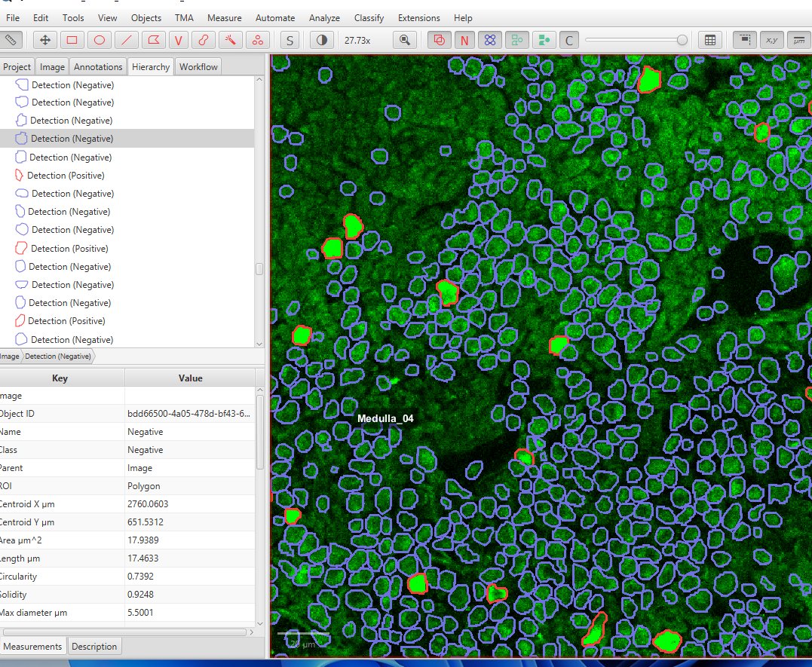Toggle detection objects visibility
The height and width of the screenshot is (667, 812).
(x=491, y=39)
